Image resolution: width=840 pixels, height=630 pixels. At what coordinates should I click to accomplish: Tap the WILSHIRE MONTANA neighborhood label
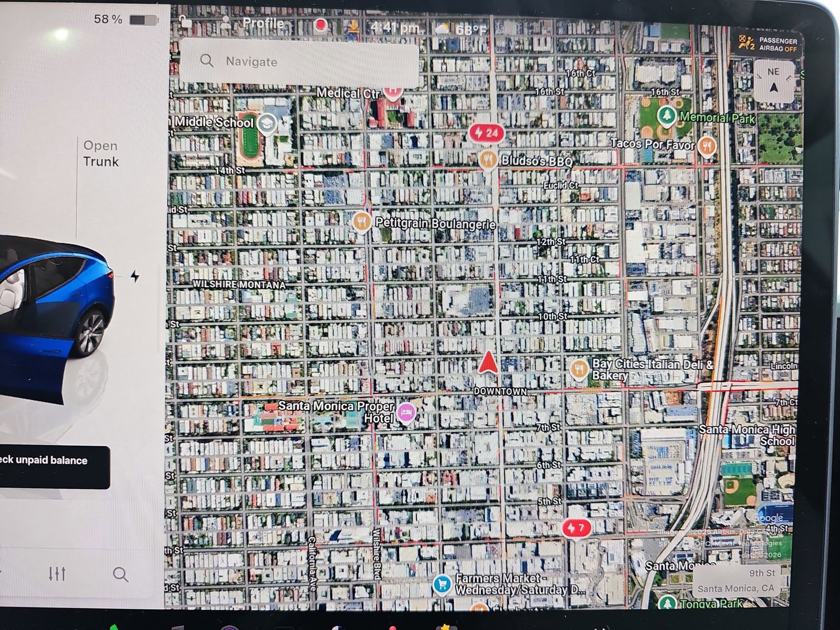click(239, 284)
